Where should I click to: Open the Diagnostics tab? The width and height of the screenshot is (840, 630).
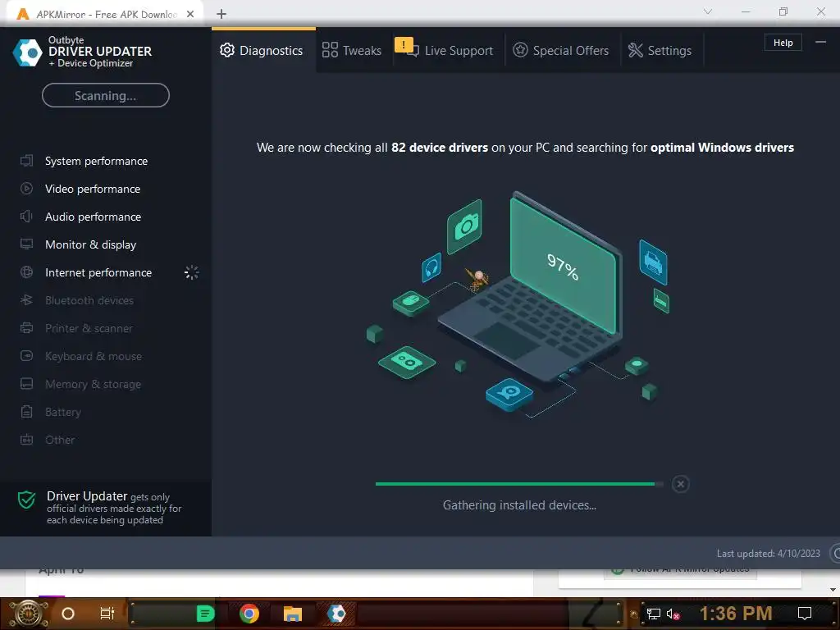point(263,50)
